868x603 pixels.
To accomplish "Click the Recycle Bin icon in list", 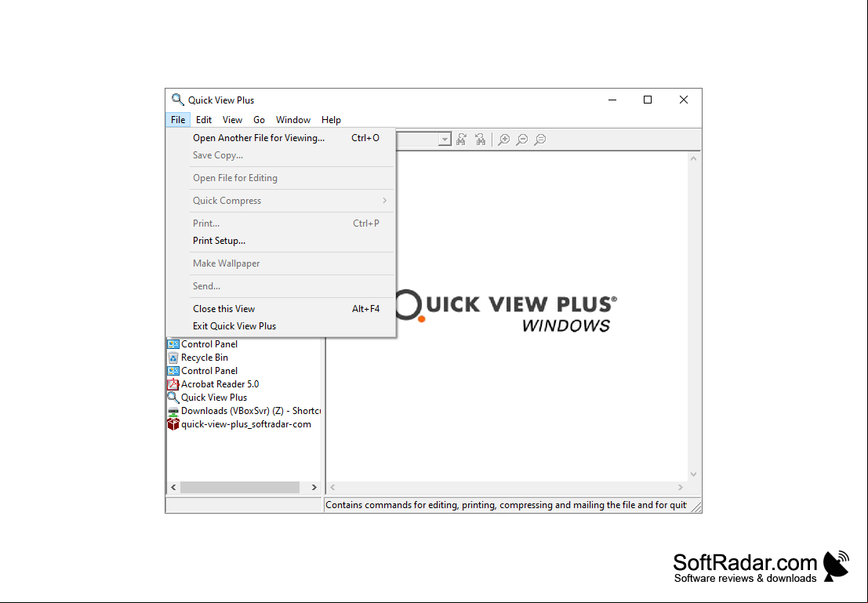I will tap(173, 358).
